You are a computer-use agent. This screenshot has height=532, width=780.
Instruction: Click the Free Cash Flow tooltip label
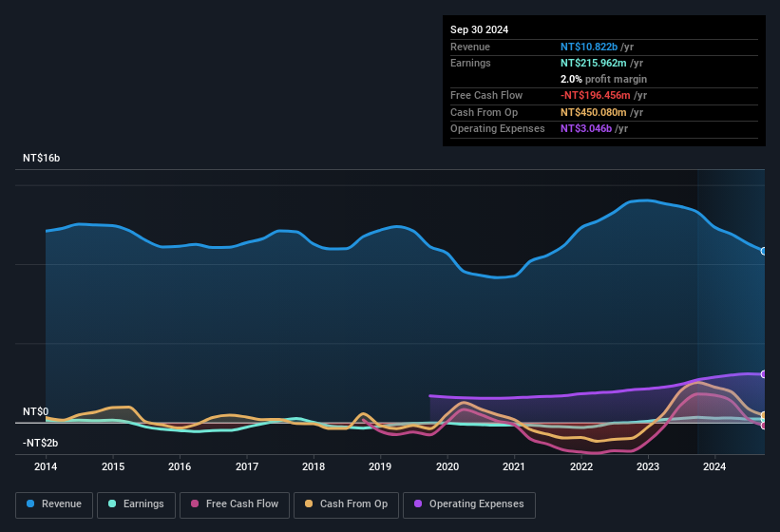coord(486,95)
